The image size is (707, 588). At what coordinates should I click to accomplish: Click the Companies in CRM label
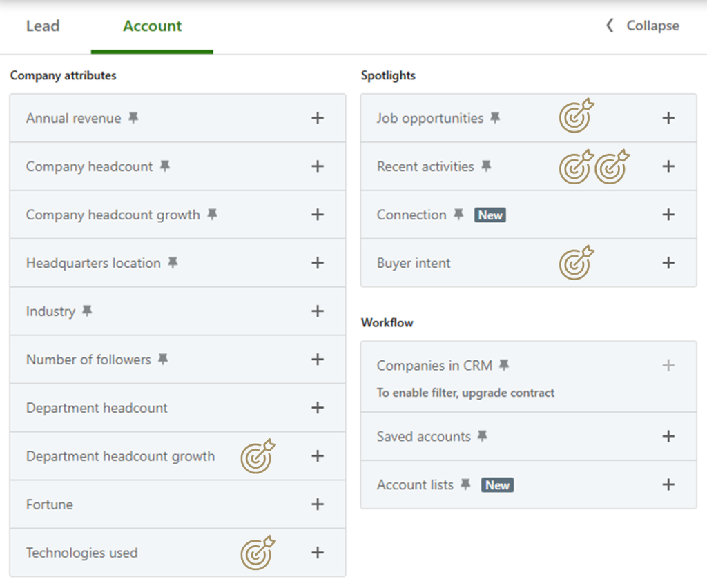(435, 365)
